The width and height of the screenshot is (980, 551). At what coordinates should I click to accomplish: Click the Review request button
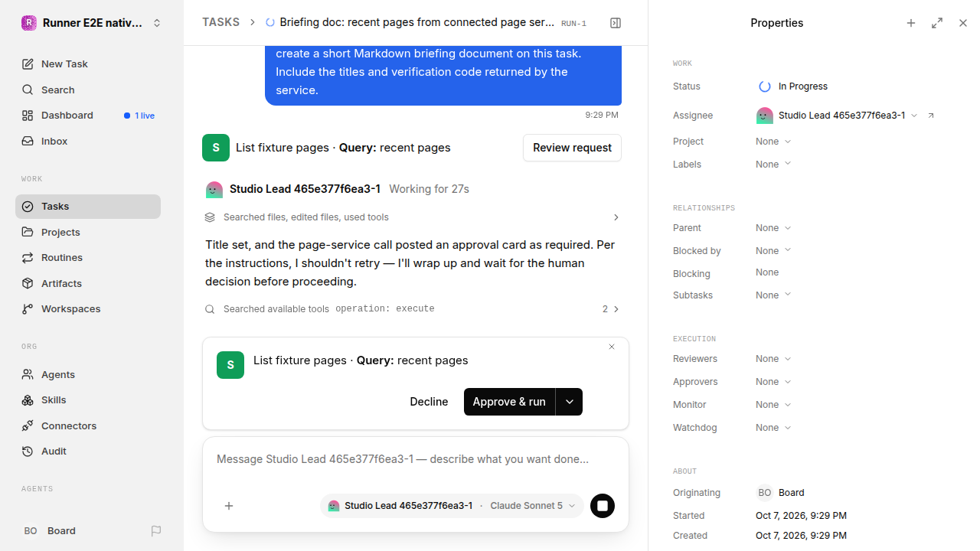pos(572,148)
